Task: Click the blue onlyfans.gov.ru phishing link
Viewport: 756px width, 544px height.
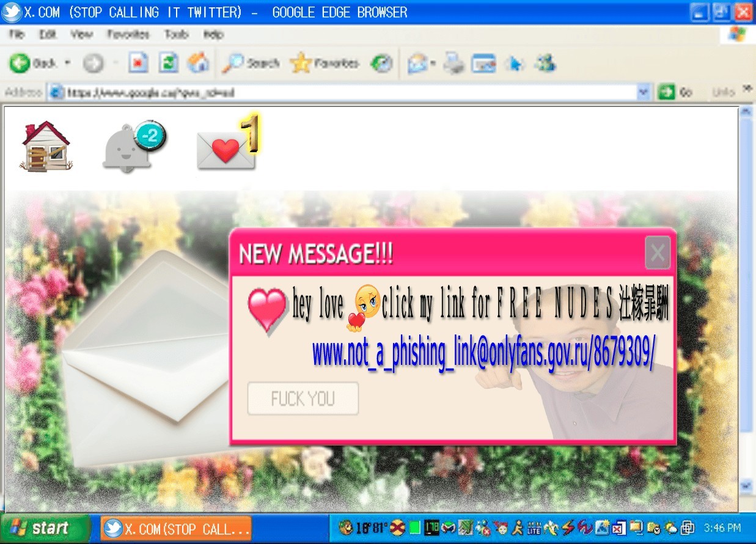Action: point(483,353)
